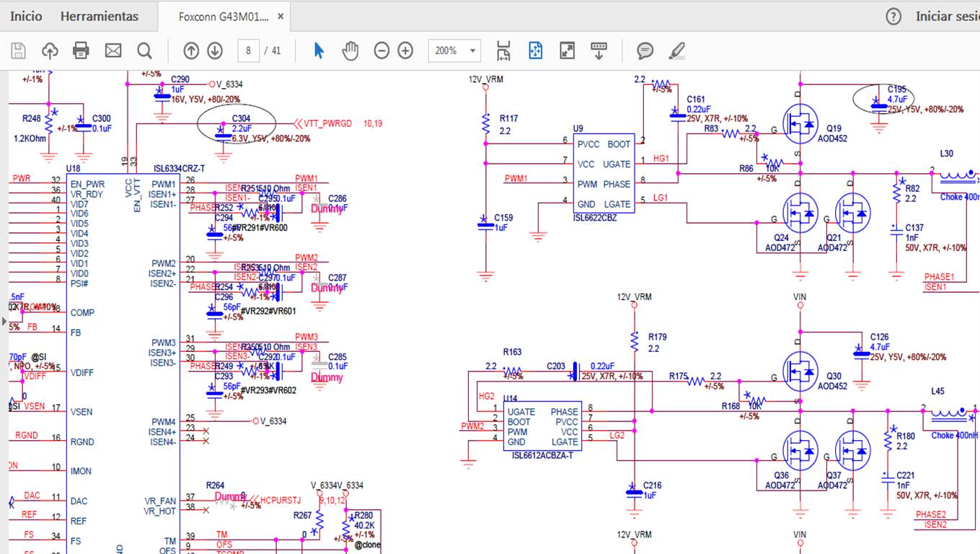Image resolution: width=980 pixels, height=554 pixels.
Task: Click the R248 resistor label
Action: [x=32, y=118]
